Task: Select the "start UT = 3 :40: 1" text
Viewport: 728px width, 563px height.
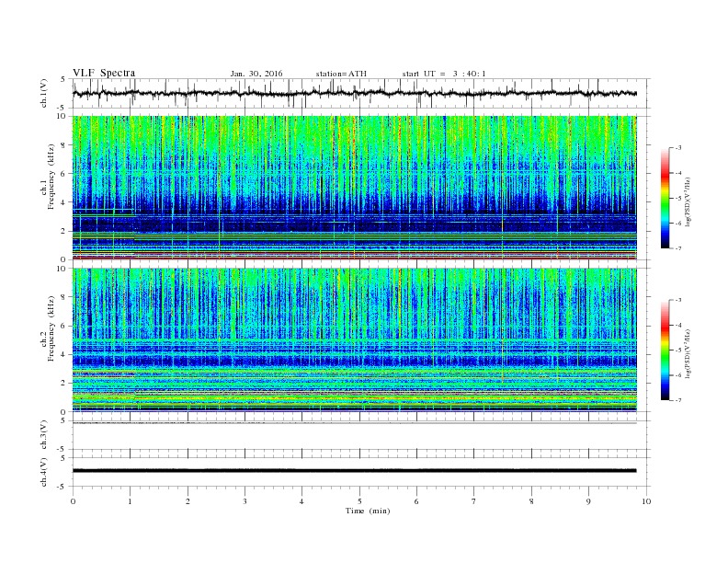Action: pyautogui.click(x=444, y=74)
